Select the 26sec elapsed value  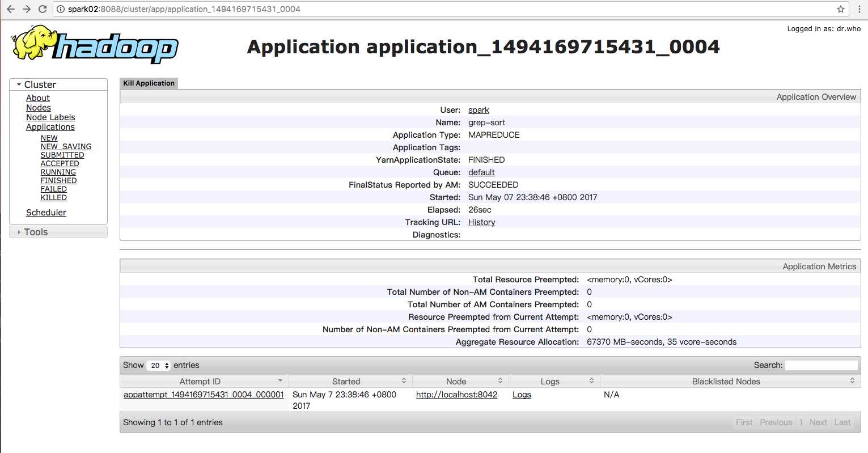click(480, 210)
